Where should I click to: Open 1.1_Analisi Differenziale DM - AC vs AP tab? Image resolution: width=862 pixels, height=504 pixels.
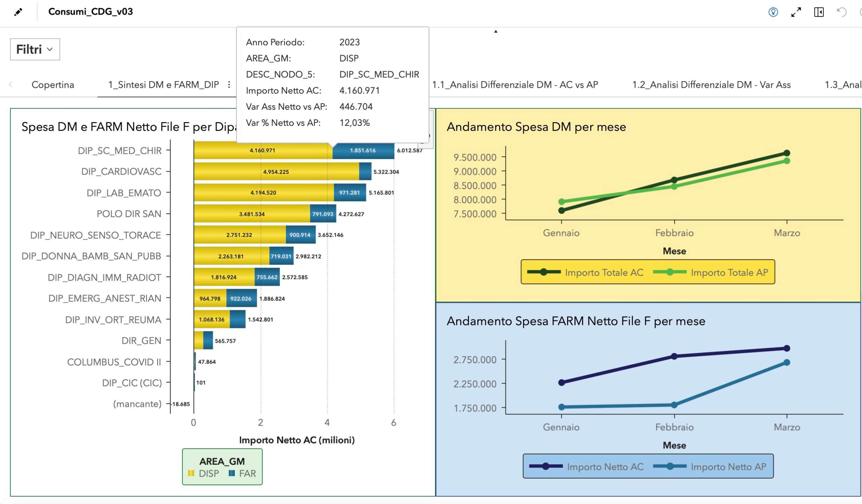click(515, 84)
